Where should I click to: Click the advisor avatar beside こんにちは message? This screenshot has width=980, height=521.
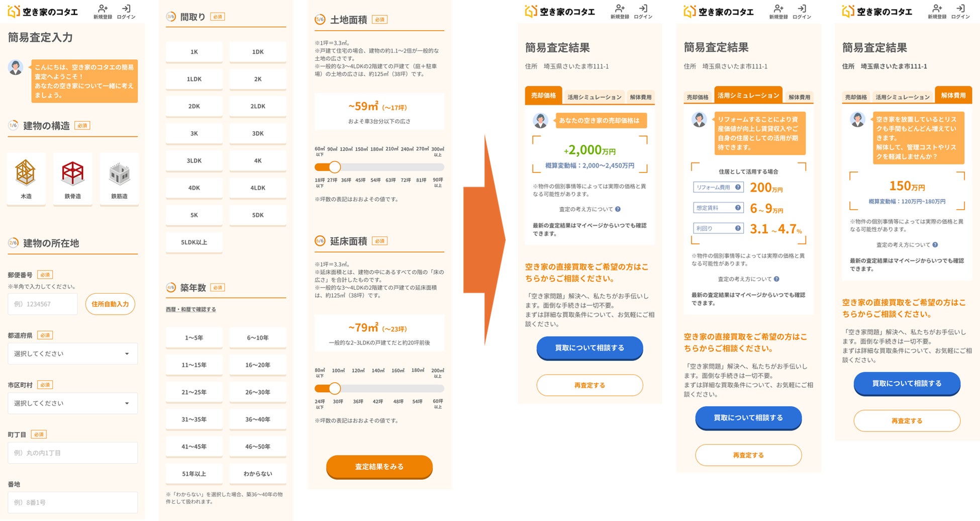[16, 67]
